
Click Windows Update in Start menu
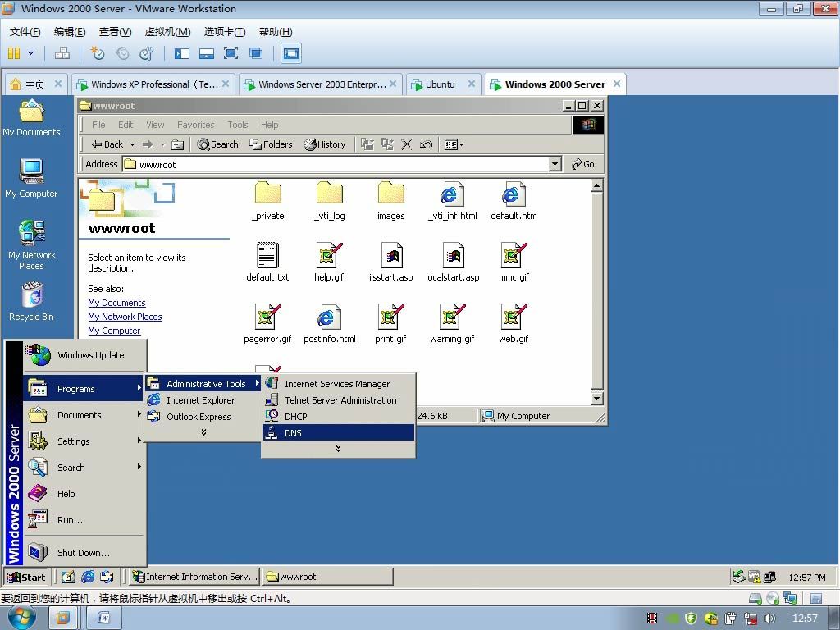[84, 355]
